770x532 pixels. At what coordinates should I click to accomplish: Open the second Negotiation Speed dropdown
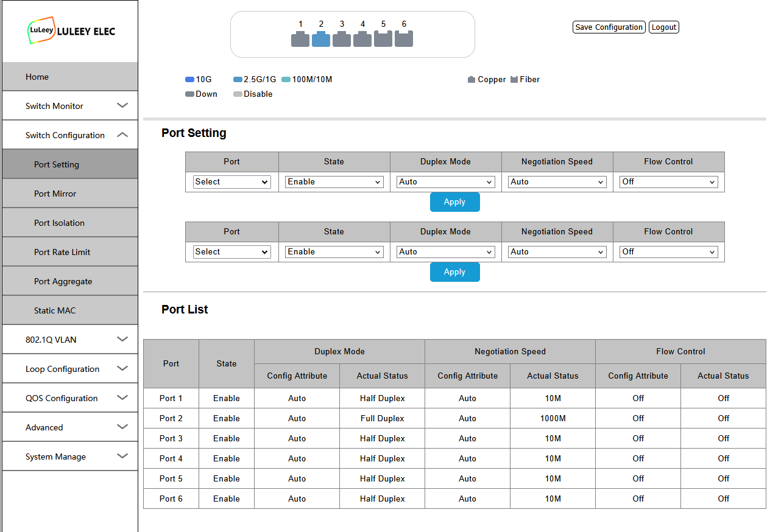pos(557,252)
